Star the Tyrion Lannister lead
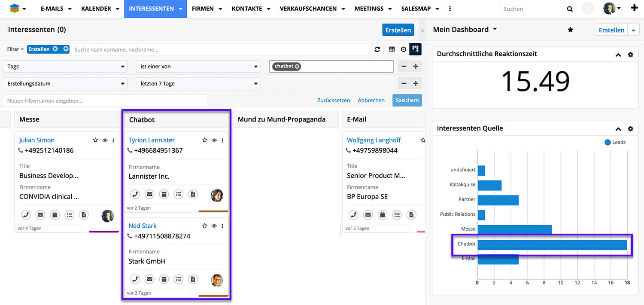644x305 pixels. click(204, 140)
